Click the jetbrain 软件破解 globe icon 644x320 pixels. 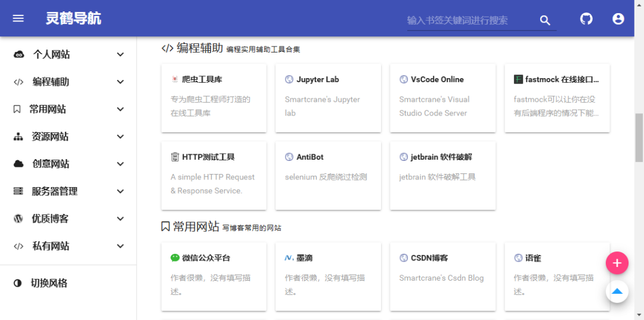(404, 157)
